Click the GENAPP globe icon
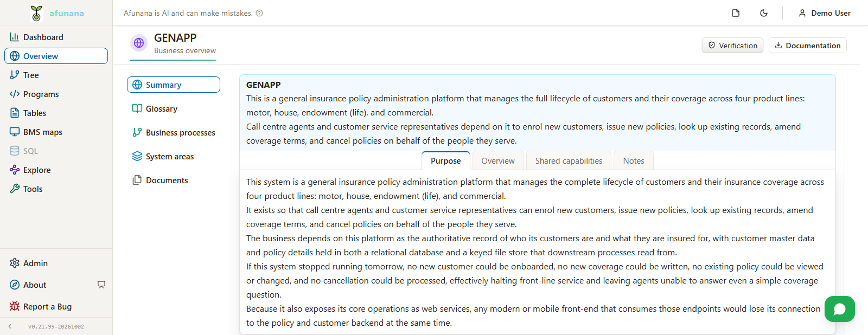 tap(139, 43)
